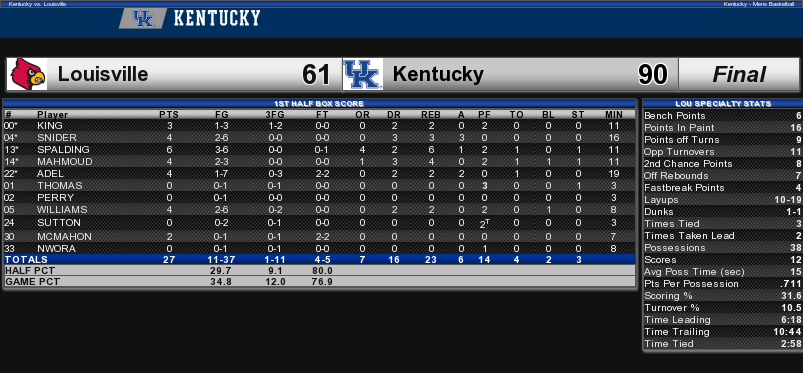Select the Fastbreak Points stat

click(723, 188)
